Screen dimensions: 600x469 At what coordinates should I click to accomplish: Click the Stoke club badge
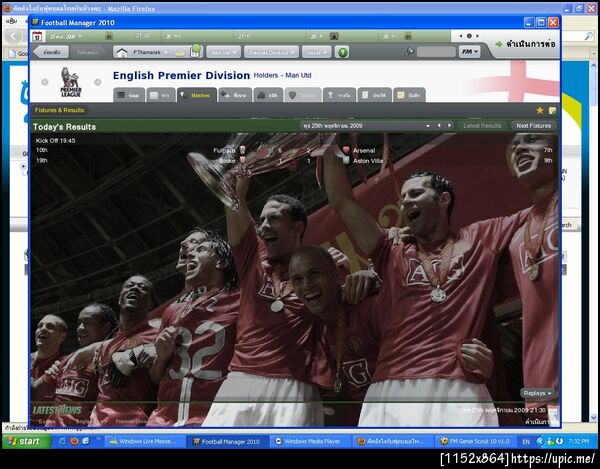(243, 160)
